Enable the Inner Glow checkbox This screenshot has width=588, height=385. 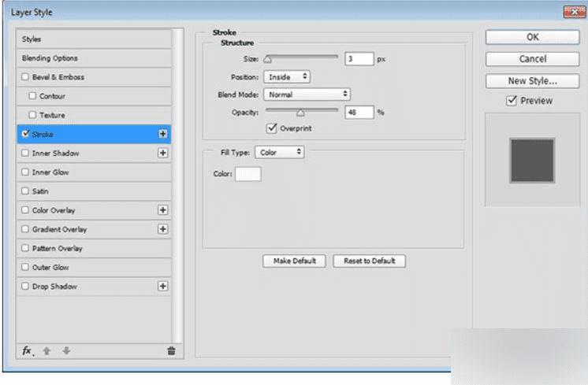(x=25, y=172)
